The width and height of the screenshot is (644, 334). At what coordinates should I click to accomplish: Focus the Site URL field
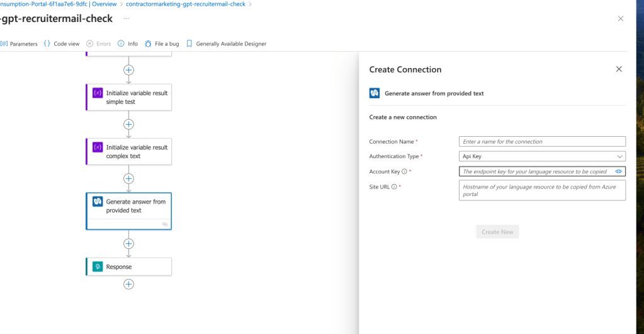point(542,190)
